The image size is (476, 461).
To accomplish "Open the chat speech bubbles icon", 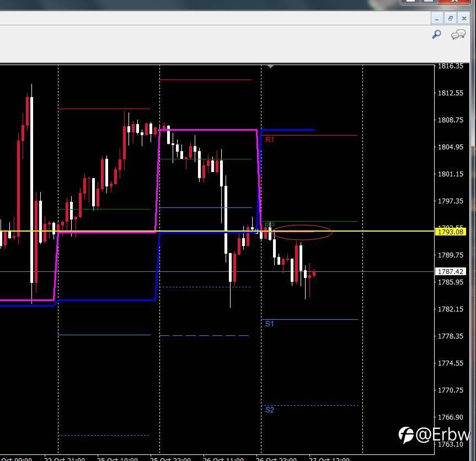I will point(458,34).
